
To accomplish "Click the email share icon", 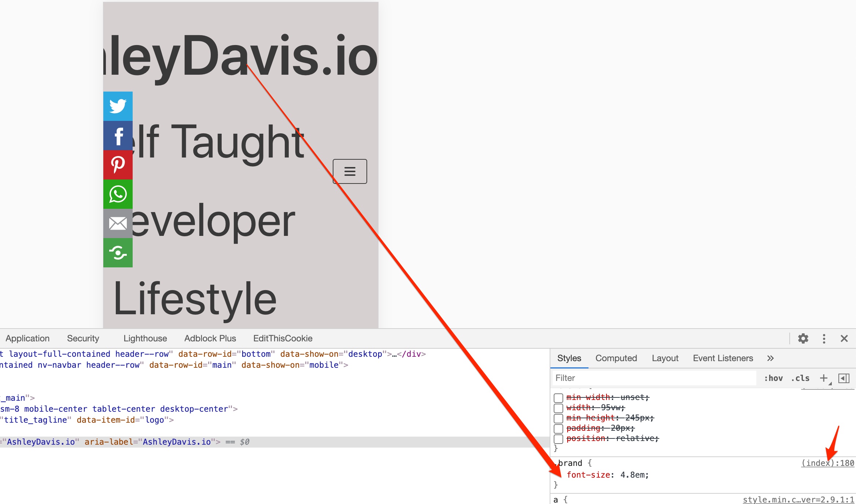I will (118, 223).
